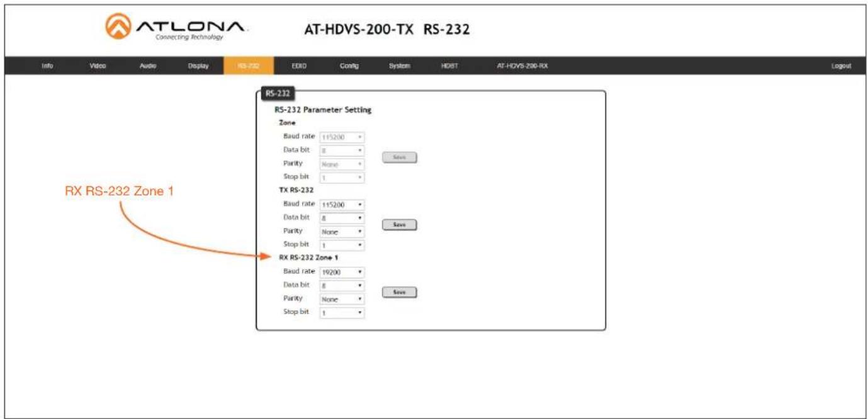Click the Logout link
The width and height of the screenshot is (868, 419).
841,66
